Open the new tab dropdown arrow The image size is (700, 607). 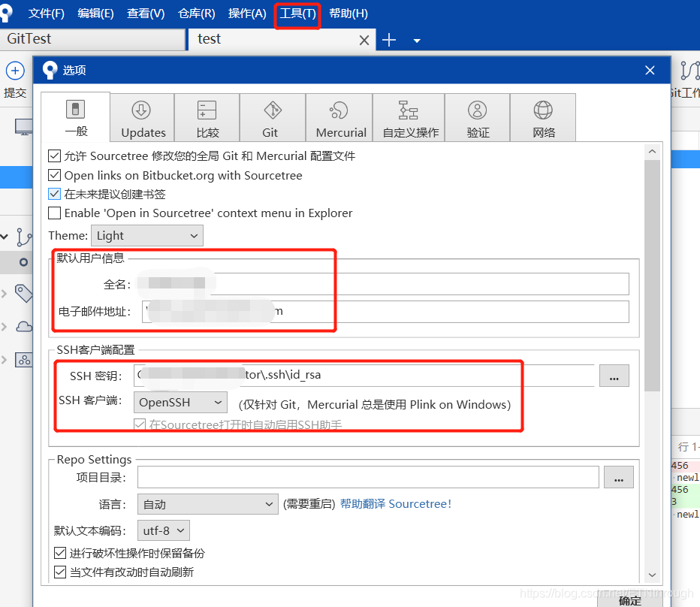417,41
